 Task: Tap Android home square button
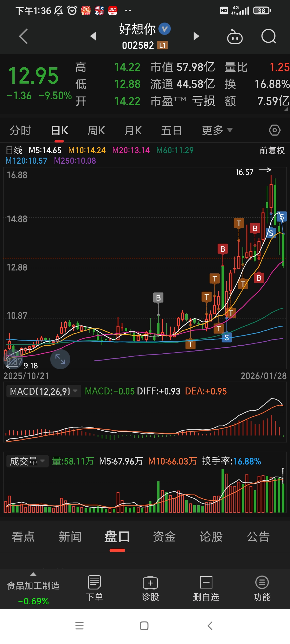coord(144,626)
